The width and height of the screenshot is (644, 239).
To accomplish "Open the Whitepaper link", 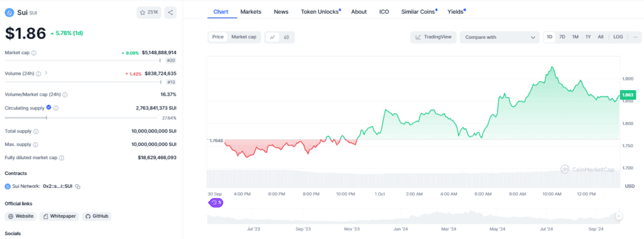I will [58, 216].
